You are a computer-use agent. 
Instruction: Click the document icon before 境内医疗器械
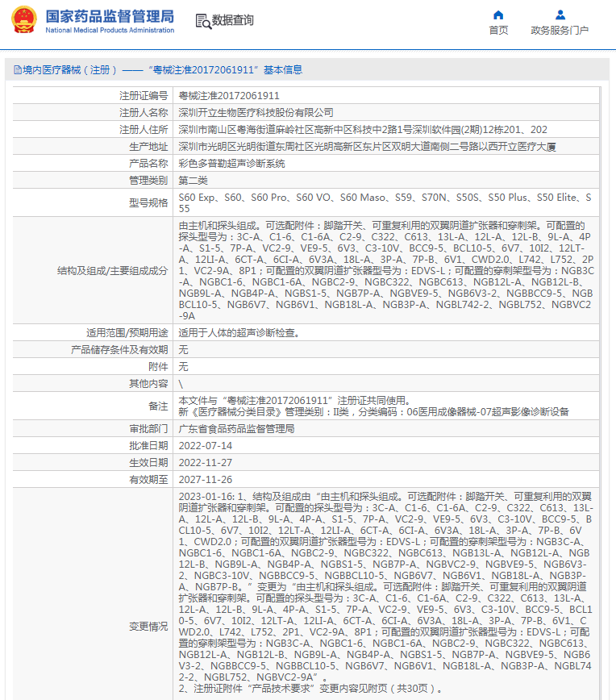click(18, 69)
